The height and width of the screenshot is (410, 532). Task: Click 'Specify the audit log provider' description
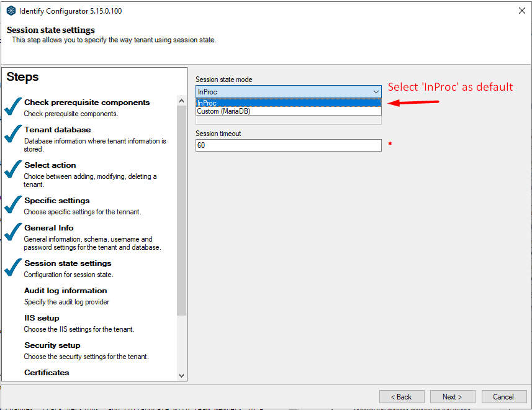(66, 302)
